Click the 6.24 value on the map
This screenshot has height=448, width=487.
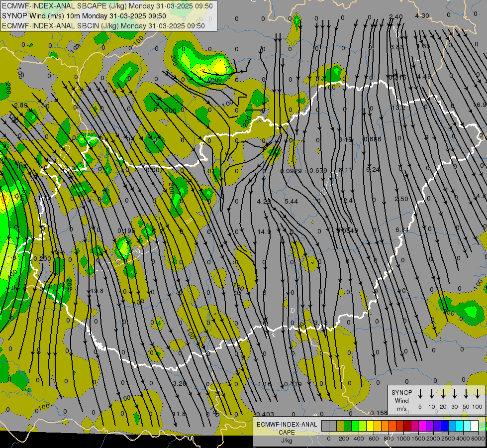[373, 170]
